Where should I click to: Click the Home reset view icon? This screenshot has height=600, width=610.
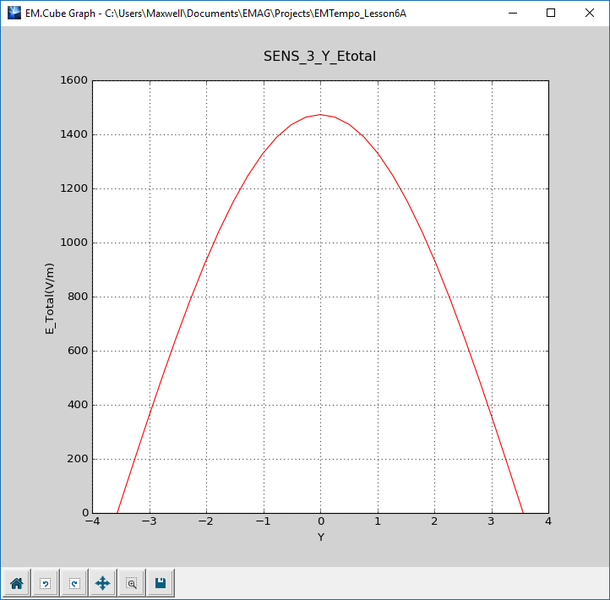[16, 583]
